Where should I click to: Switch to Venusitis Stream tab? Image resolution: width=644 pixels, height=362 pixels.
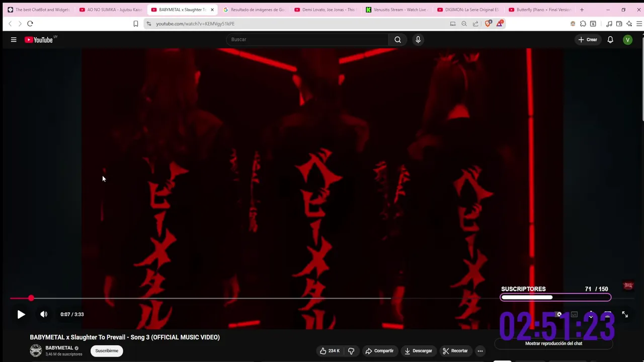(397, 10)
